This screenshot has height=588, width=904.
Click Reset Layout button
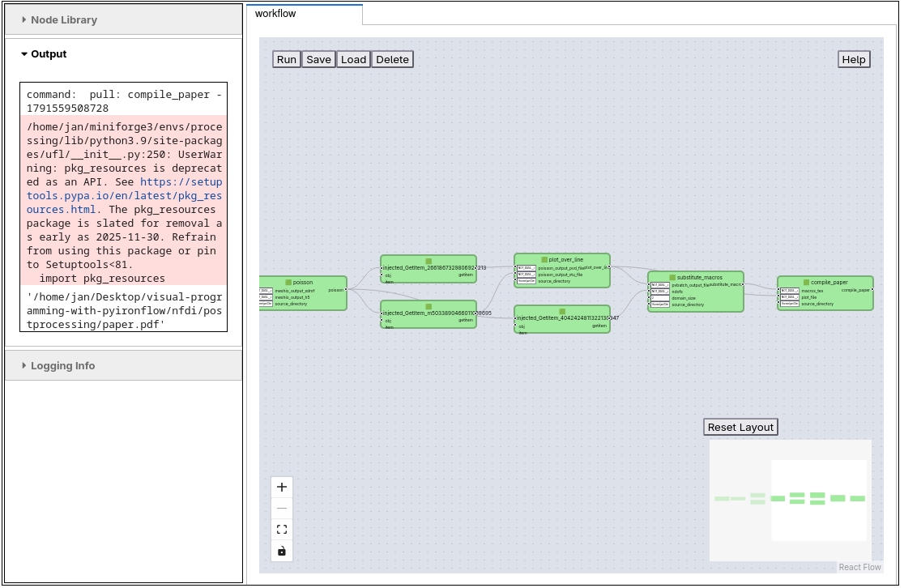click(741, 427)
